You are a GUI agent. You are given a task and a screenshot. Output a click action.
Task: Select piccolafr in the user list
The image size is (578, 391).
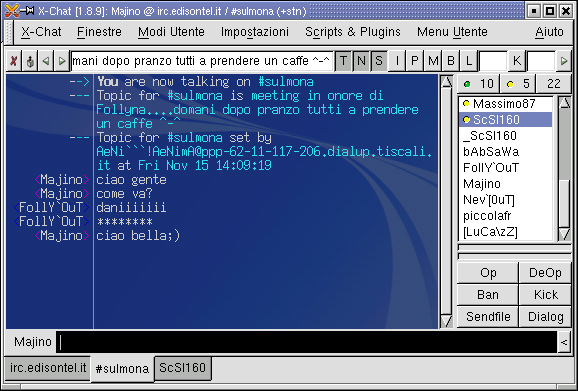505,216
